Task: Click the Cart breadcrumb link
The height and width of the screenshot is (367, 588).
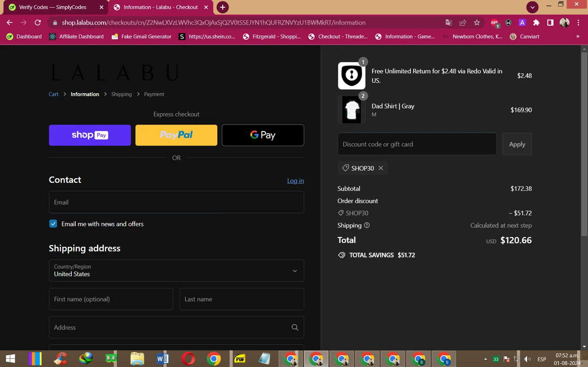Action: (54, 94)
